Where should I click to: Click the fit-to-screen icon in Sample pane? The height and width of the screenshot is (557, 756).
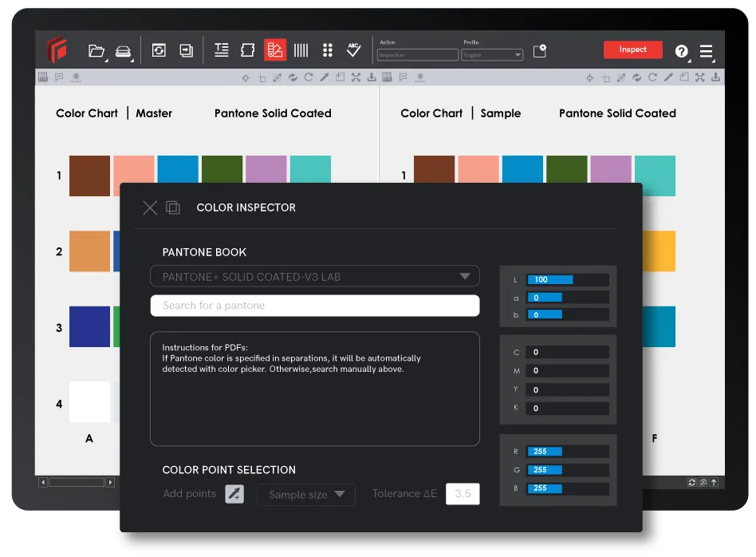pyautogui.click(x=700, y=77)
